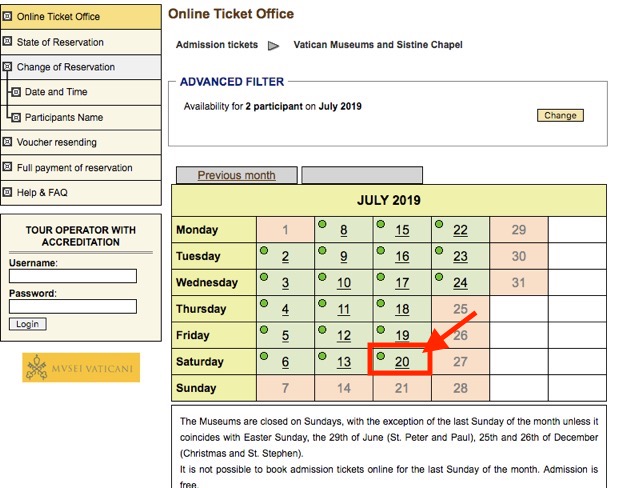Image resolution: width=623 pixels, height=488 pixels.
Task: Select July 17 date link
Action: 402,283
